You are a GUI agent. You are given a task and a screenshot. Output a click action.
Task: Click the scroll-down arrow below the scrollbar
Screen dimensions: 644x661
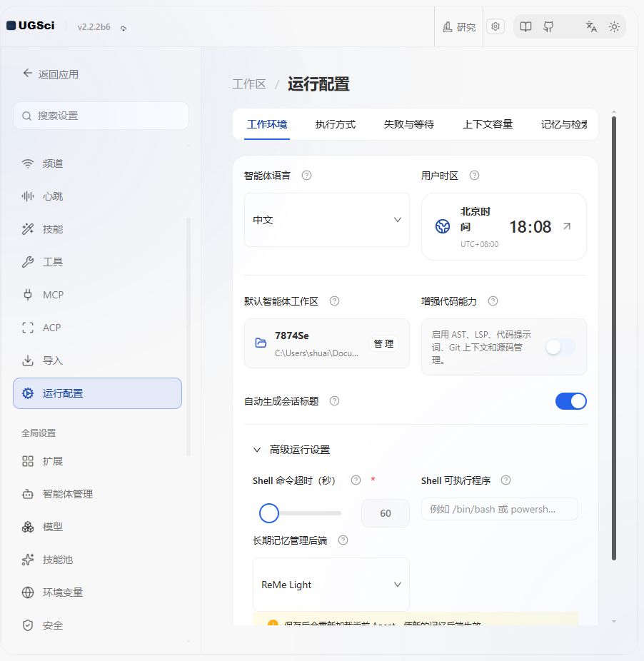614,621
